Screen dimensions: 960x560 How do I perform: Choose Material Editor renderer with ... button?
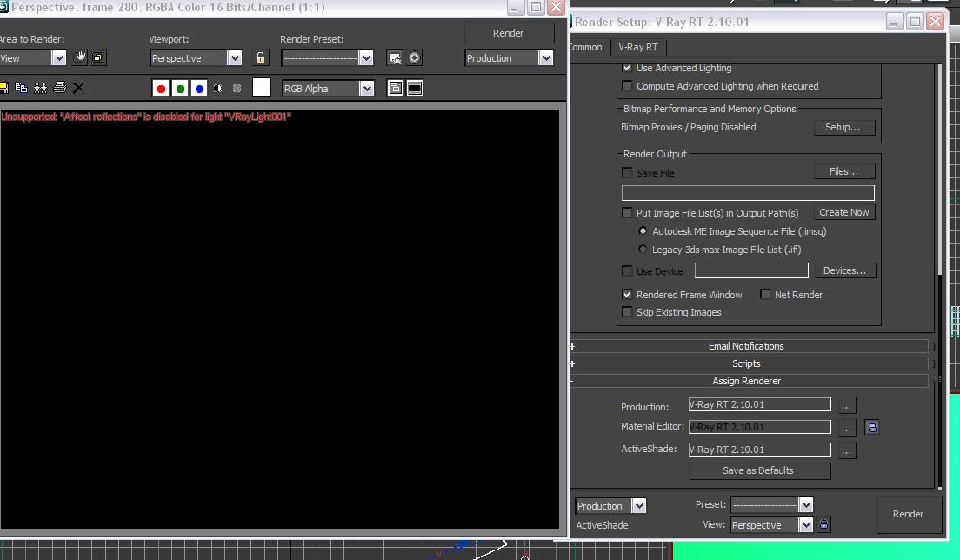[x=846, y=428]
